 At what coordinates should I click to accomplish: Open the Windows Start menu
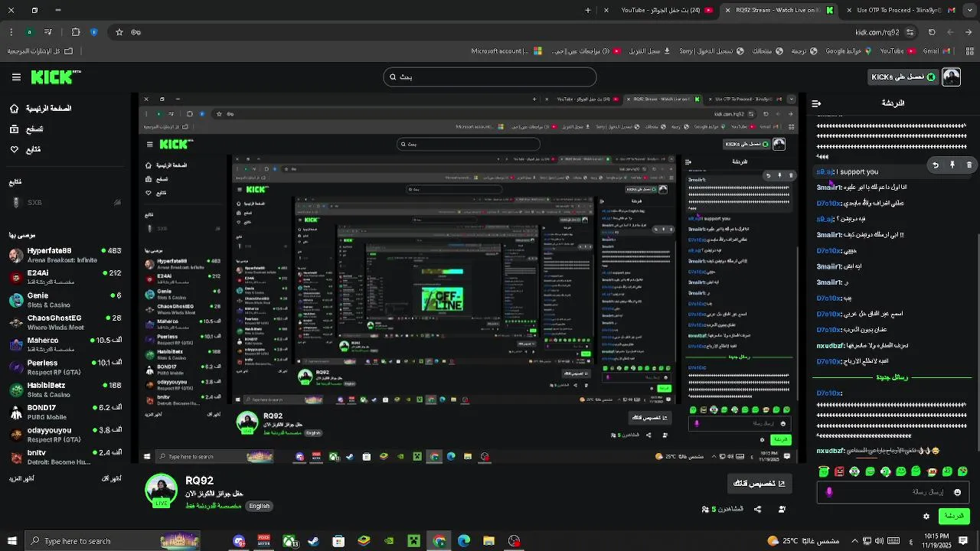point(11,541)
